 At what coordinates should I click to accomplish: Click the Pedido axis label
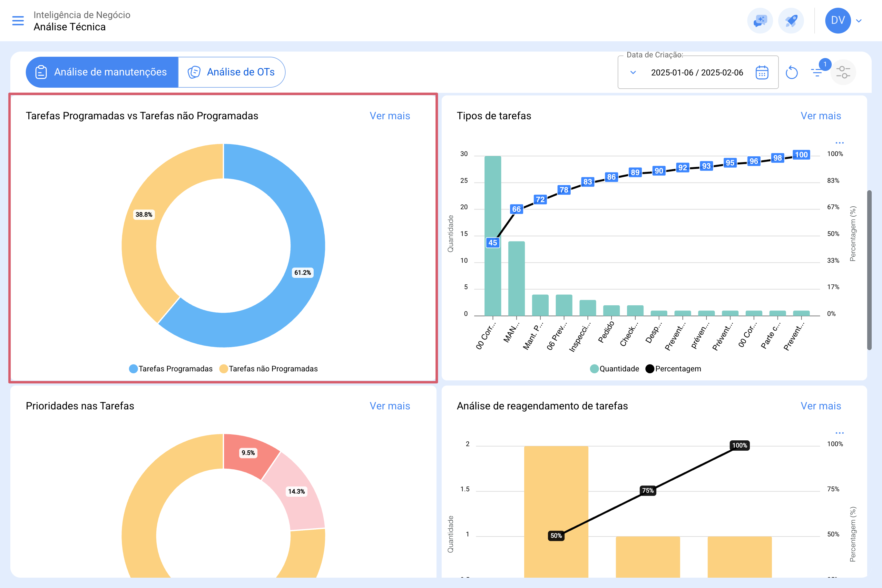coord(606,332)
